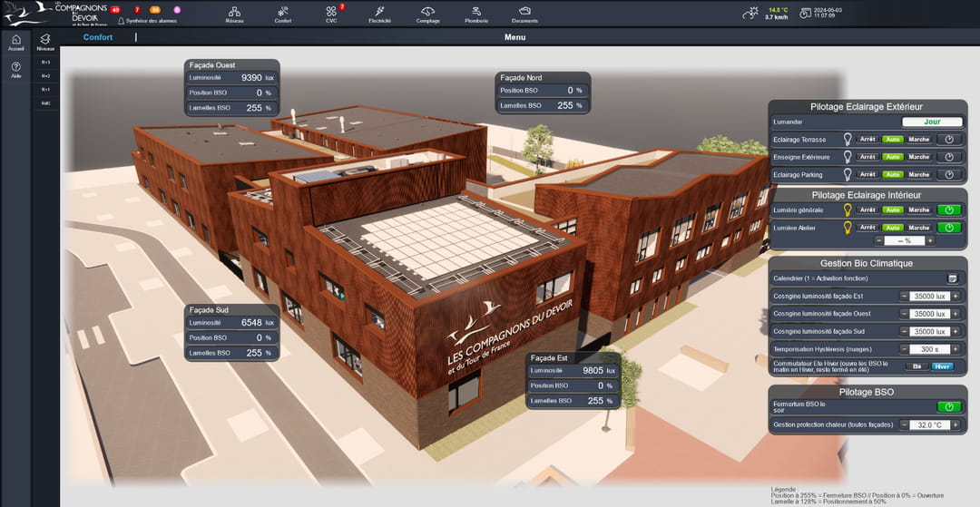
Task: Switch the commutateur to Hiver
Action: click(943, 366)
